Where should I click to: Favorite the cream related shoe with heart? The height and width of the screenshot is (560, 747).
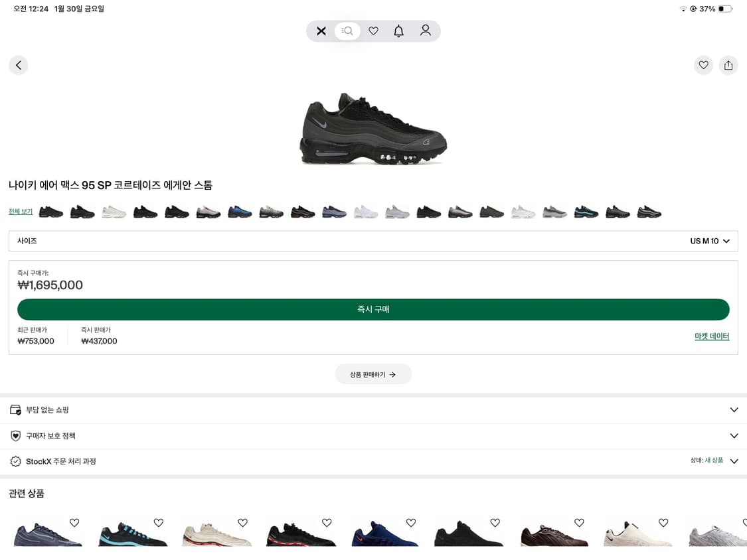coord(242,523)
